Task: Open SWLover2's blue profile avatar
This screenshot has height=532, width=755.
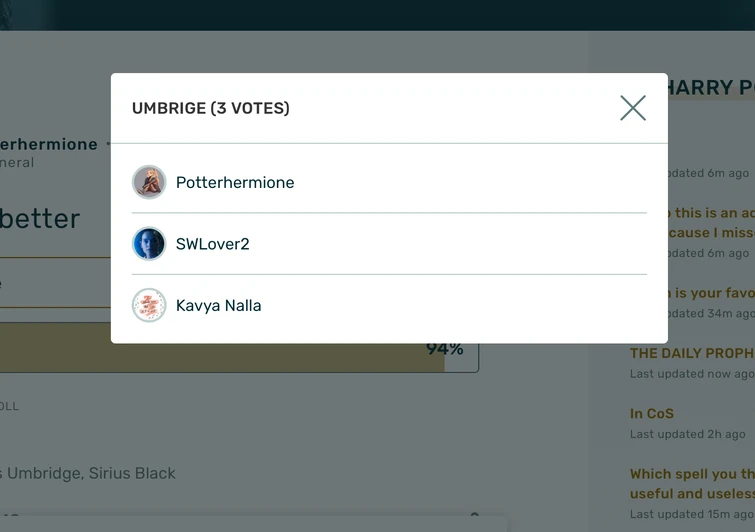Action: 149,244
